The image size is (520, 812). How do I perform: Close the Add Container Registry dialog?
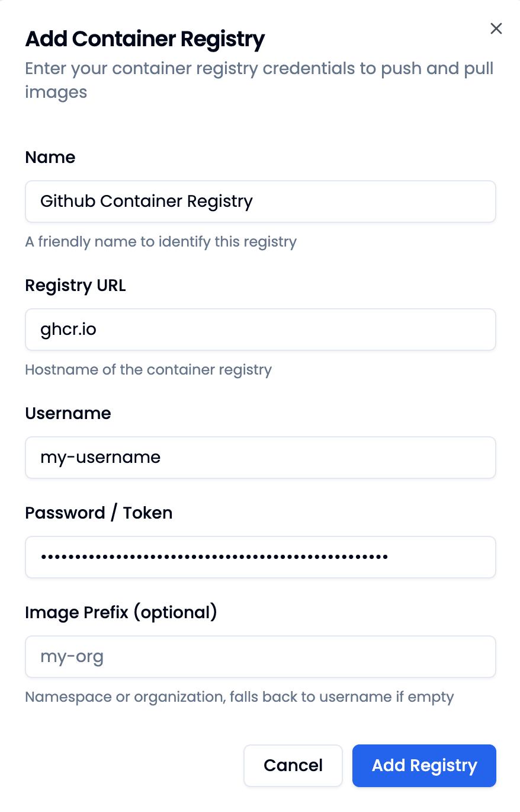pos(496,28)
